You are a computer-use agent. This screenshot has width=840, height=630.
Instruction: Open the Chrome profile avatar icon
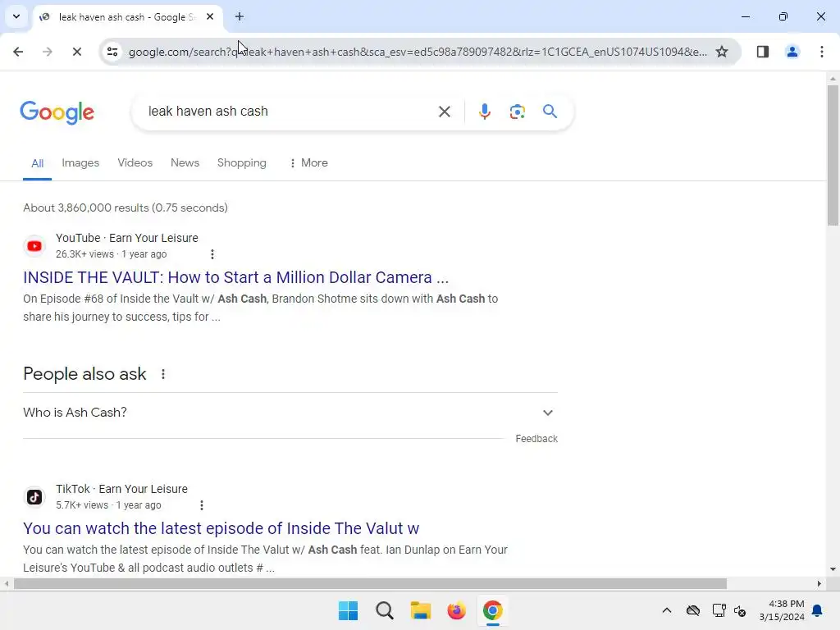pos(792,52)
